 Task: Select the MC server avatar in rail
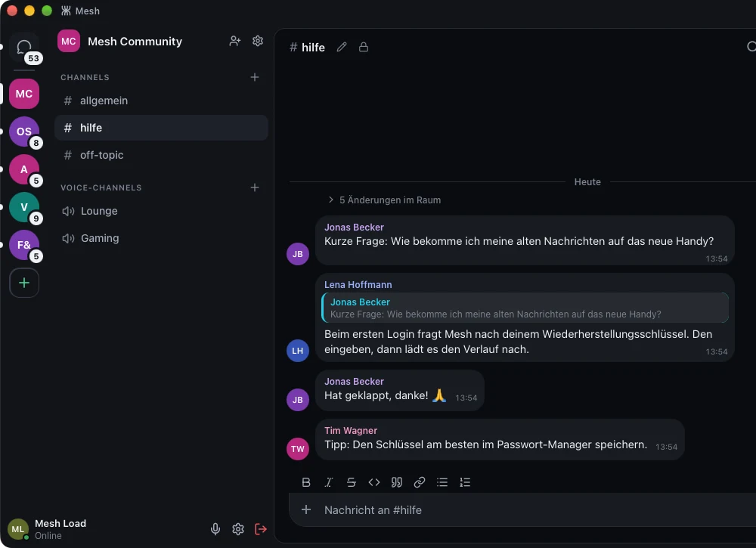(x=24, y=94)
